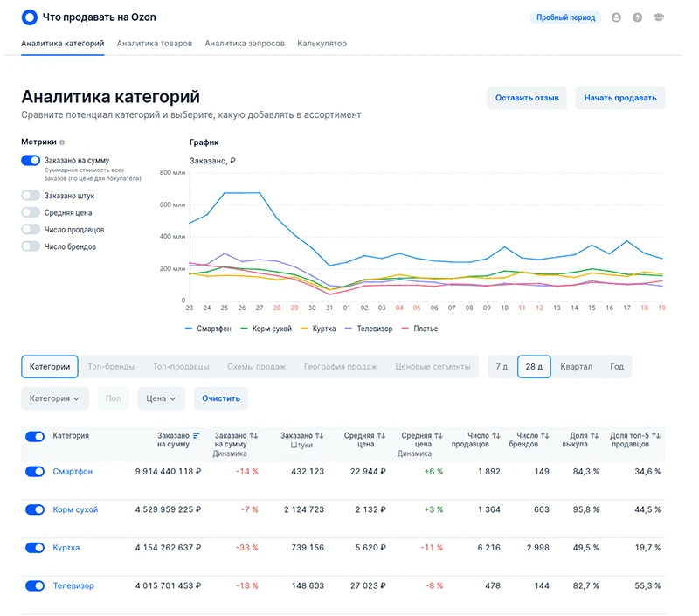Click the Начать продавать button
The image size is (699, 616).
click(620, 98)
